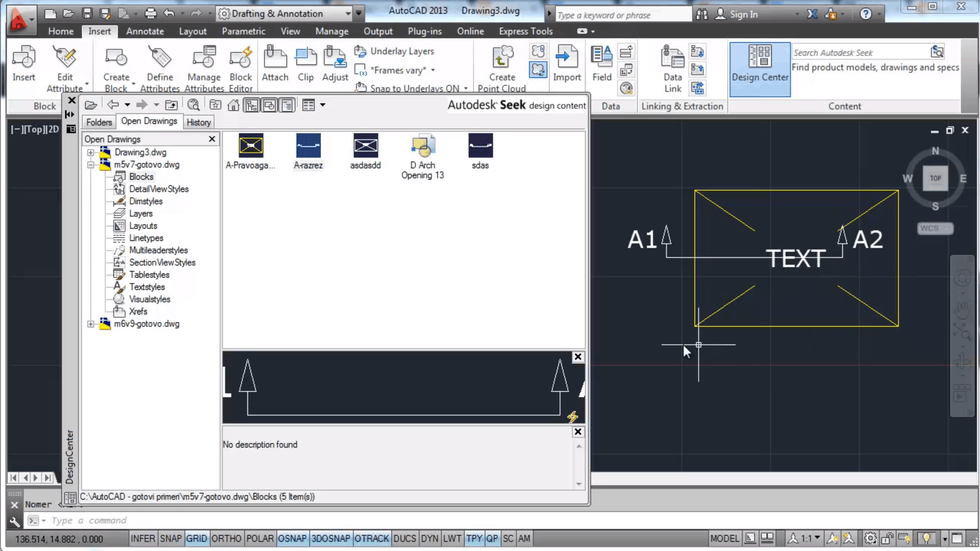This screenshot has width=980, height=551.
Task: Click the MODEL button in status bar
Action: 724,538
